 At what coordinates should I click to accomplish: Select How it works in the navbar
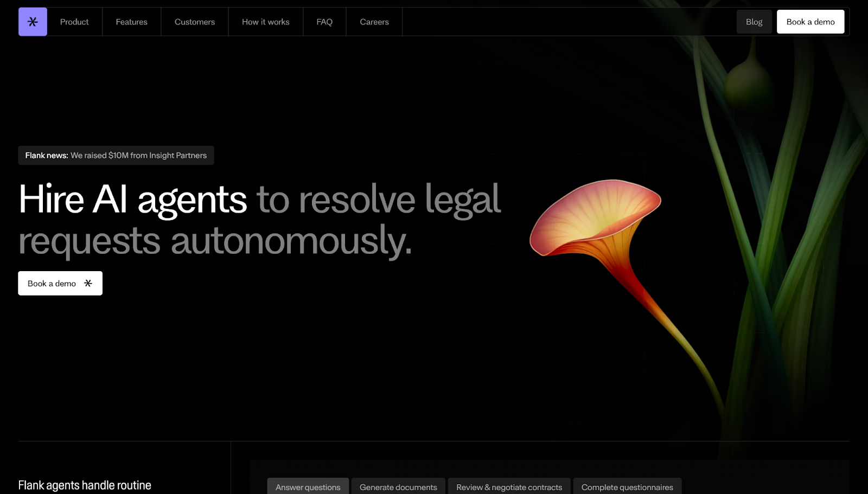point(265,22)
